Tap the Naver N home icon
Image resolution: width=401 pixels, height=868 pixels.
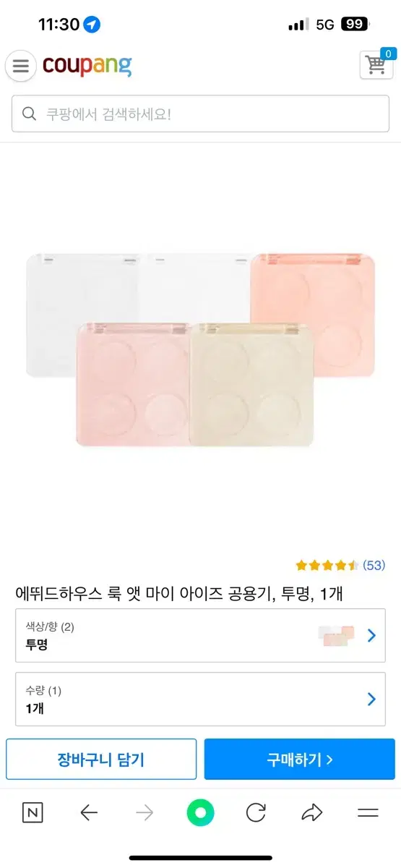[x=33, y=813]
